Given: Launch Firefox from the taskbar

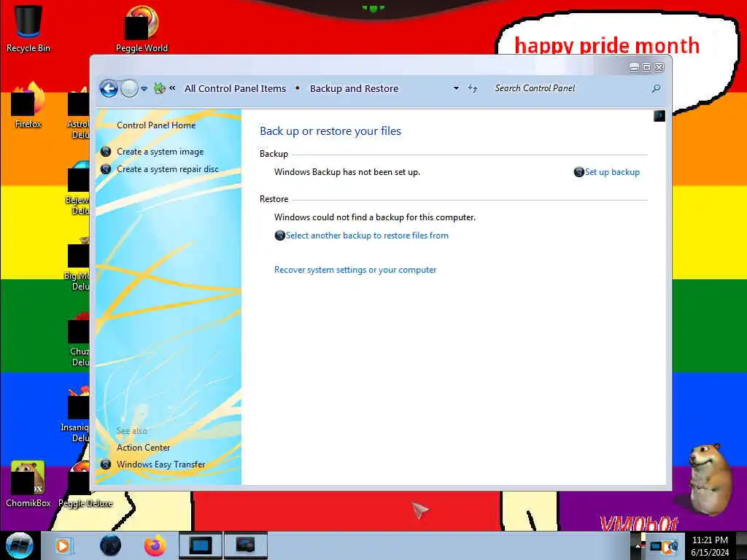Looking at the screenshot, I should (x=155, y=545).
